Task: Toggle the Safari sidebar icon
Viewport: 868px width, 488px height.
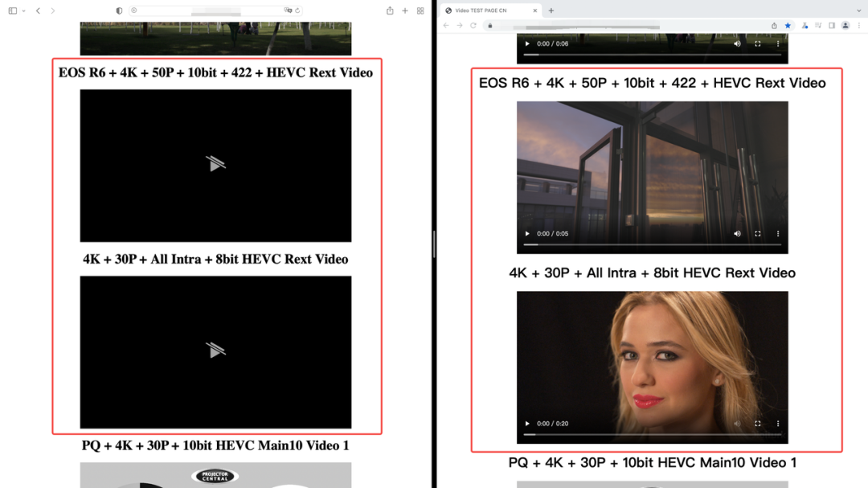Action: 13,10
